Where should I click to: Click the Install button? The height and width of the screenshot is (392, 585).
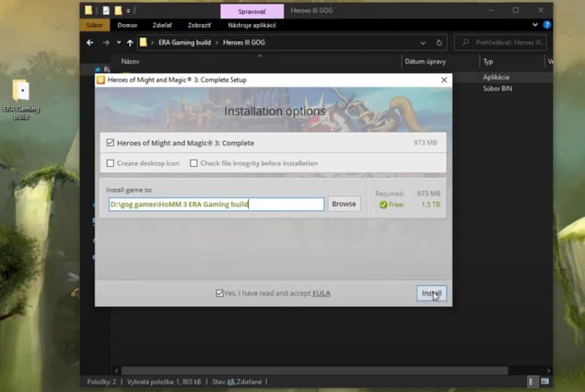431,293
